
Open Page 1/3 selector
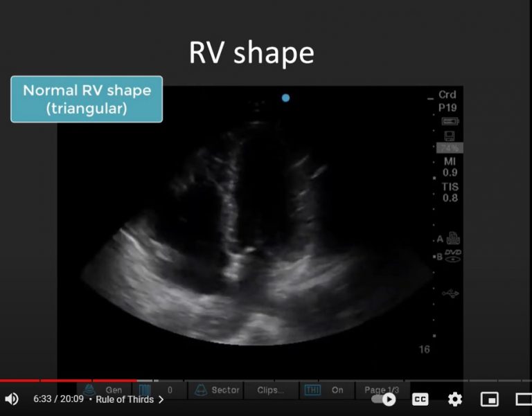381,390
